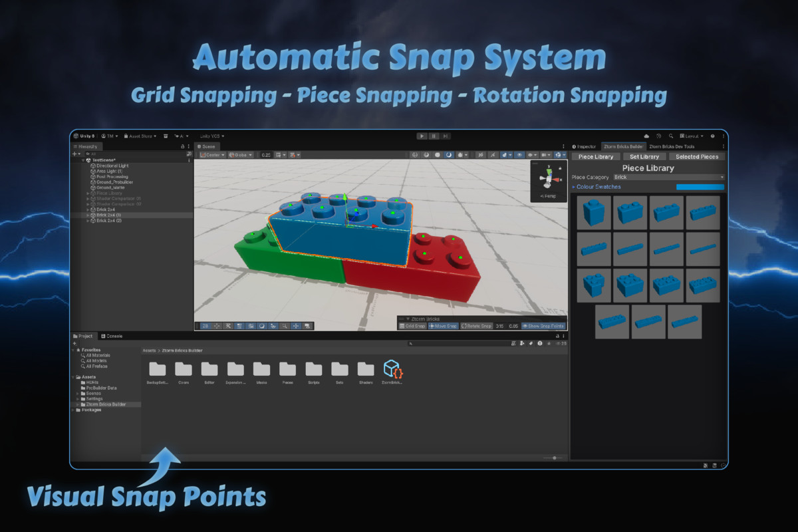
Task: Click the Selected Pieces button
Action: click(x=697, y=157)
